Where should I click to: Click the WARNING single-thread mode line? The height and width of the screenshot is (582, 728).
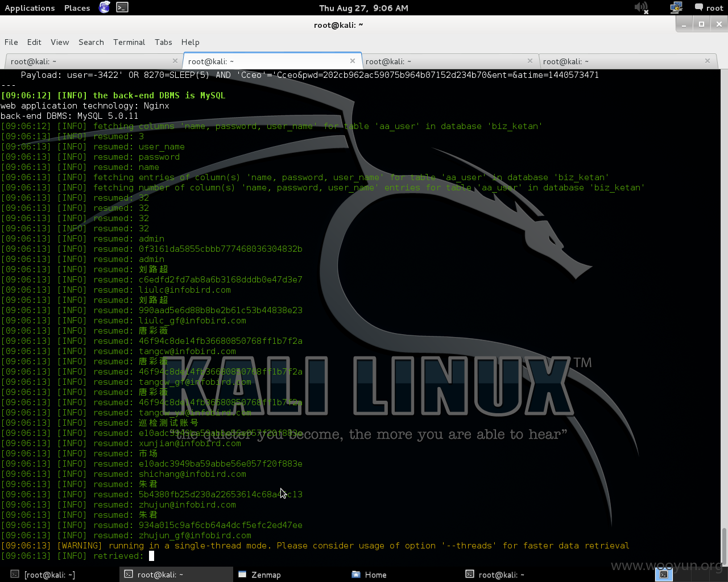pos(315,546)
